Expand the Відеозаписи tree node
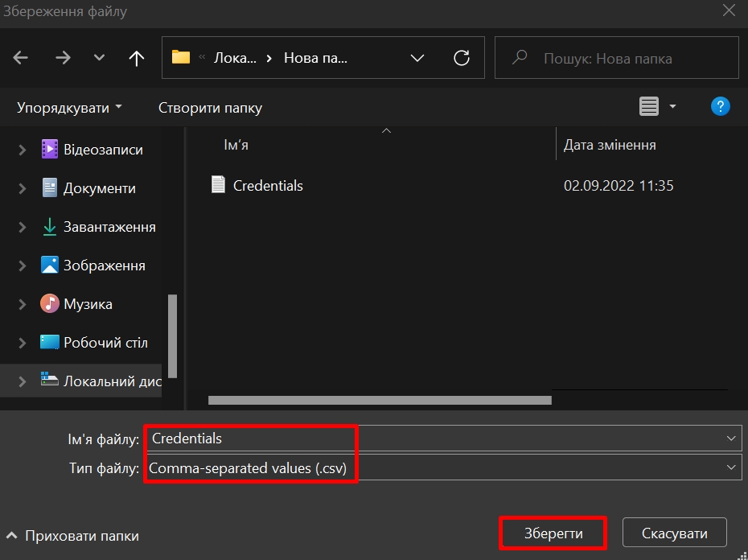The height and width of the screenshot is (560, 748). [23, 150]
